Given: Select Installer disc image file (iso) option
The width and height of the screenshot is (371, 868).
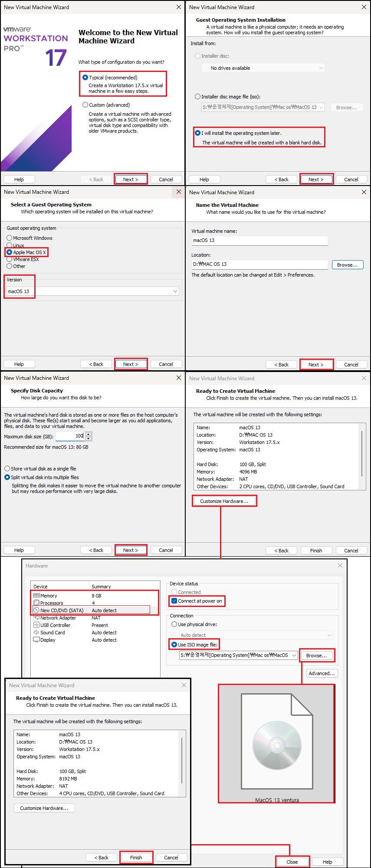Looking at the screenshot, I should click(x=198, y=97).
